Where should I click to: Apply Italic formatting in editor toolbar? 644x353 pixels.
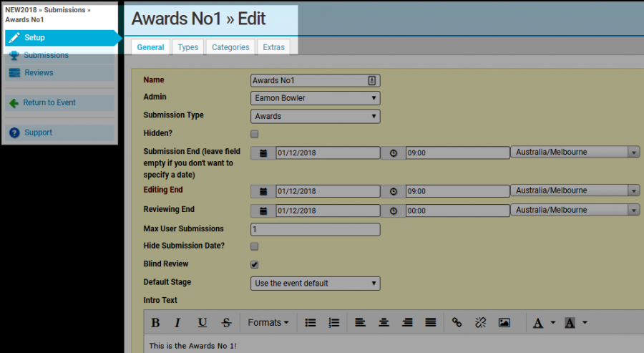coord(178,323)
